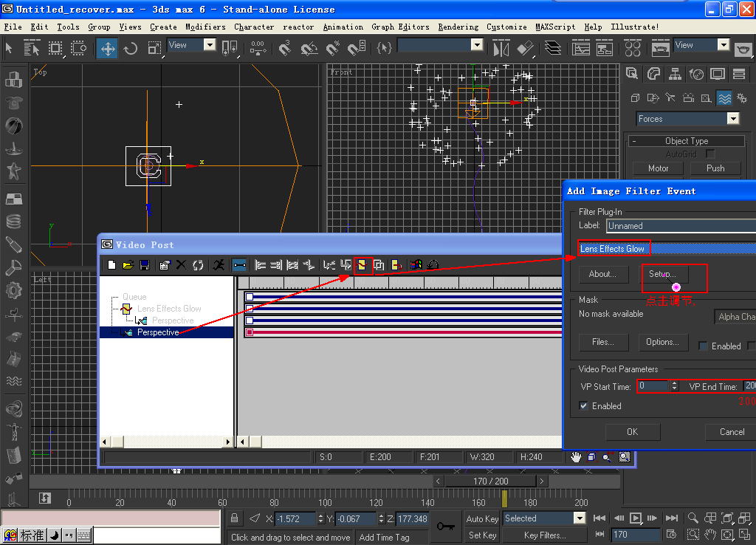Activate the Select and Move tool
The image size is (756, 545).
107,48
